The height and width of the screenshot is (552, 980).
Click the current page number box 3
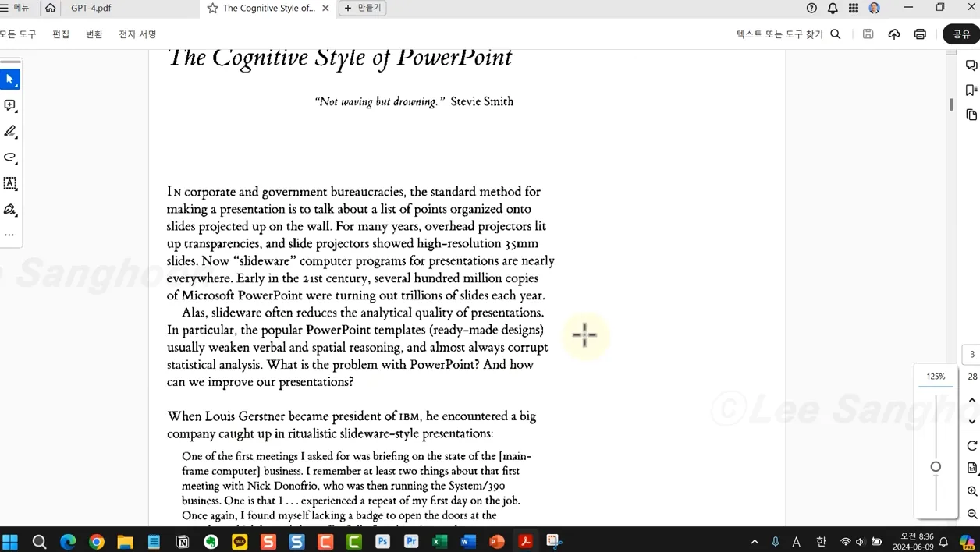972,355
